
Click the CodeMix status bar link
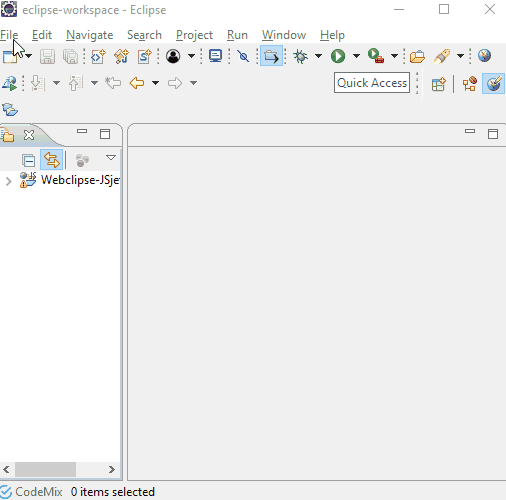click(31, 492)
